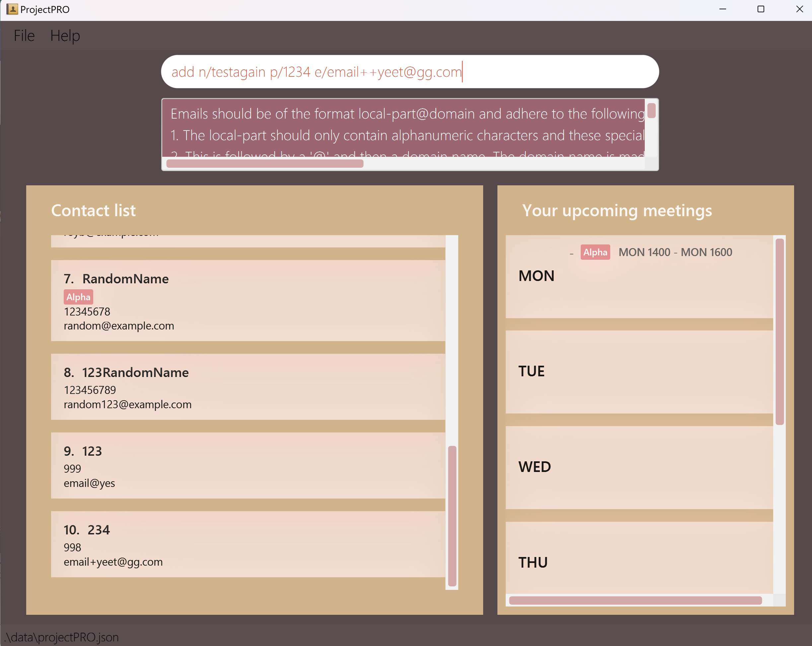812x646 pixels.
Task: Open the Help menu
Action: [x=65, y=36]
